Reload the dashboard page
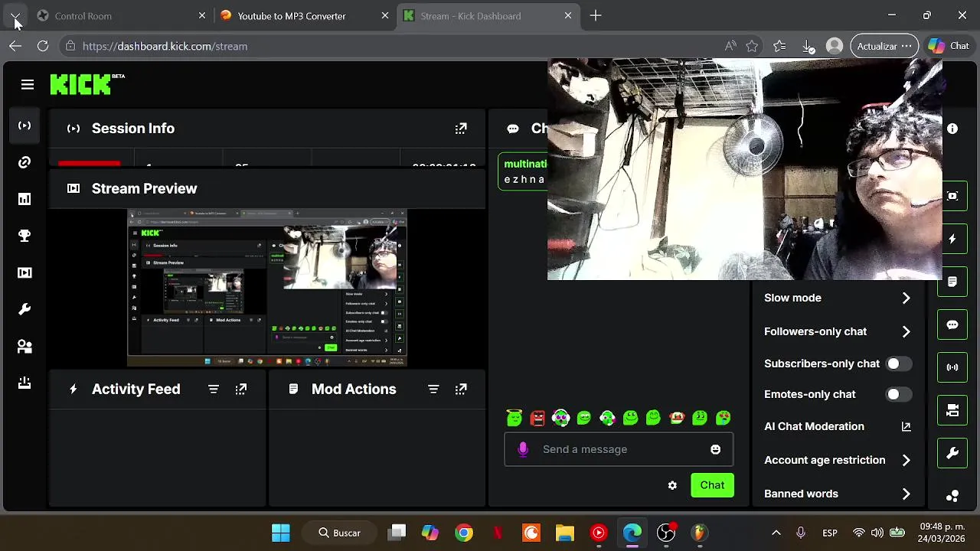This screenshot has width=980, height=551. tap(43, 46)
